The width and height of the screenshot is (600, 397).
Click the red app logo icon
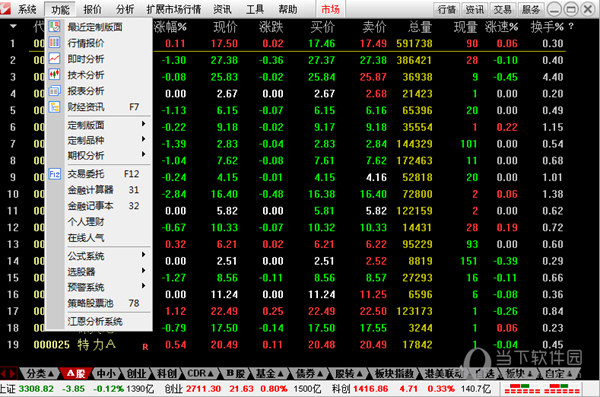pyautogui.click(x=5, y=8)
